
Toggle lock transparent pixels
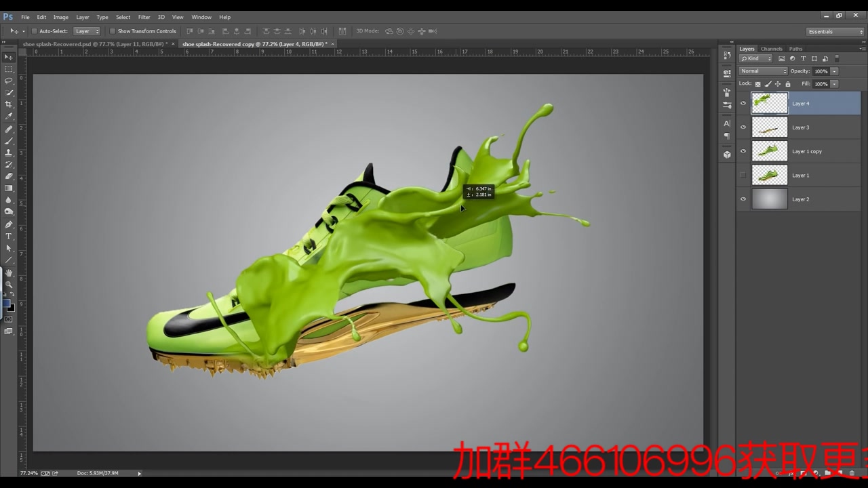point(758,84)
